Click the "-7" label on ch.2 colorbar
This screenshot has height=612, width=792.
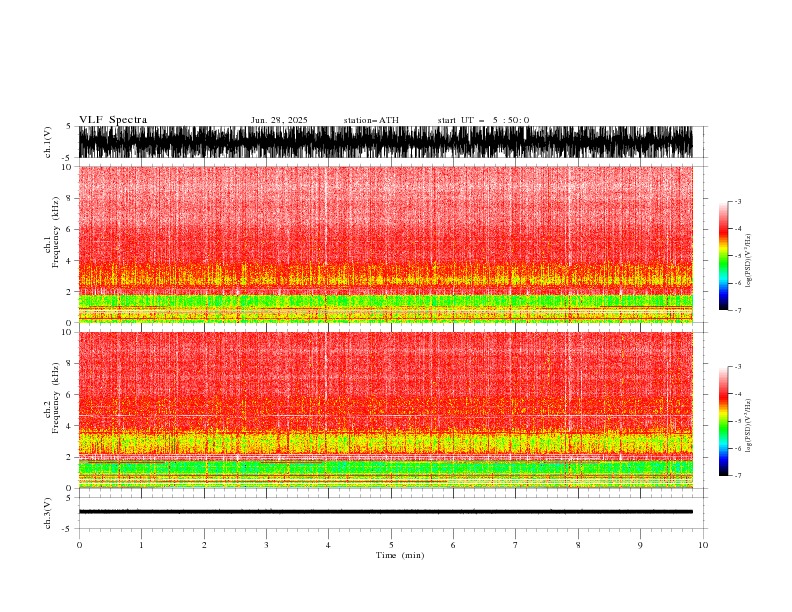[x=737, y=476]
